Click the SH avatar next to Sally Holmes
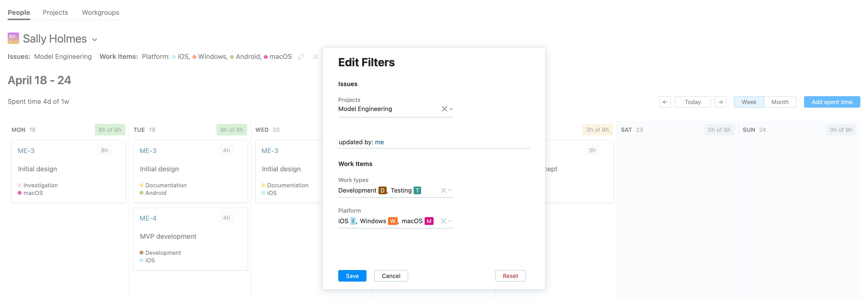Viewport: 868px width, 299px height. click(x=13, y=38)
